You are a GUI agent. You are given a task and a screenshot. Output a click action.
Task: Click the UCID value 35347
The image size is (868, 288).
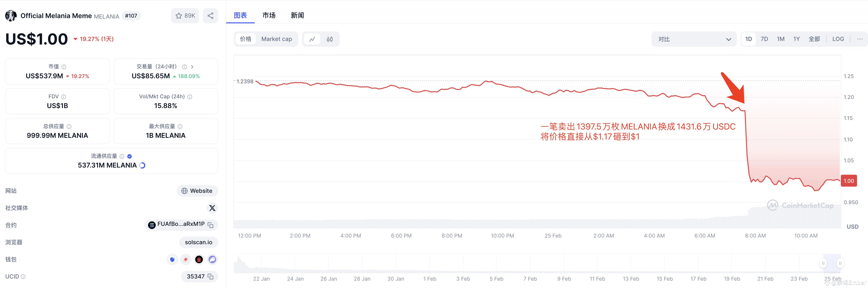195,277
